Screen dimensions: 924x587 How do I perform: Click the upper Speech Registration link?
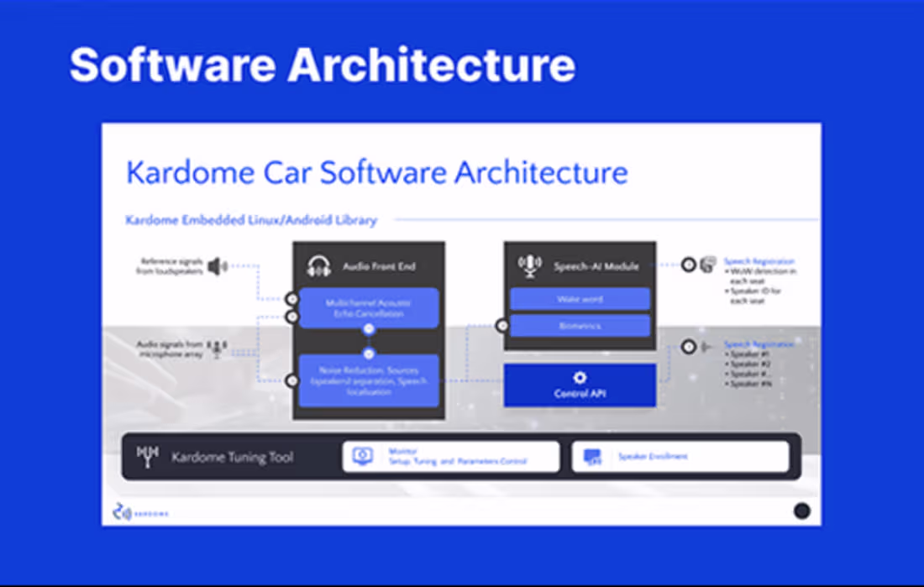pyautogui.click(x=760, y=260)
